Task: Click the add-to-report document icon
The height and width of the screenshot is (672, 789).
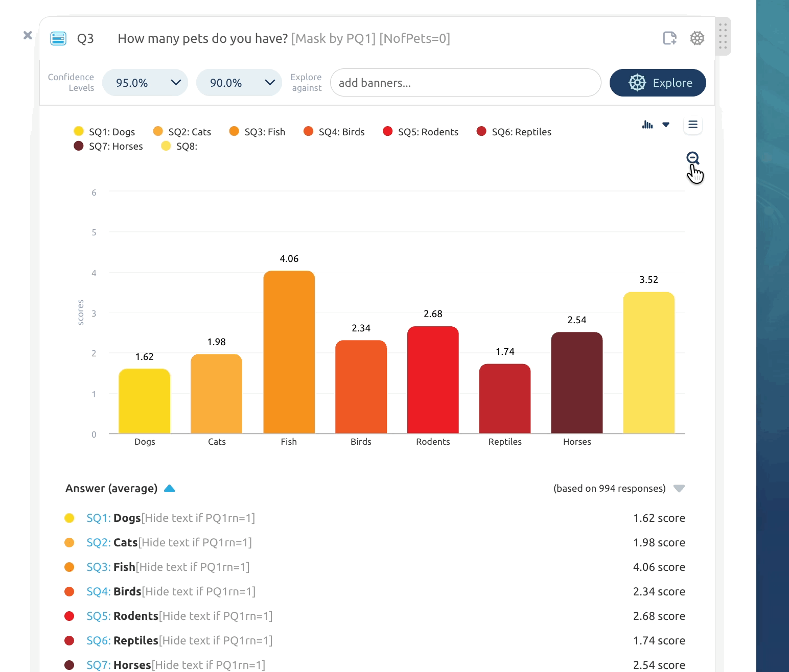Action: click(x=669, y=38)
